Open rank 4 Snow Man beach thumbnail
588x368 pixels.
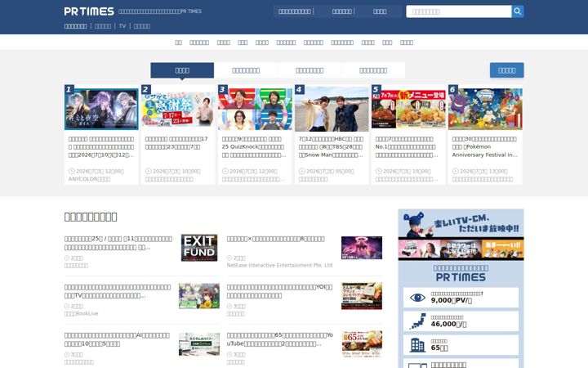332,110
